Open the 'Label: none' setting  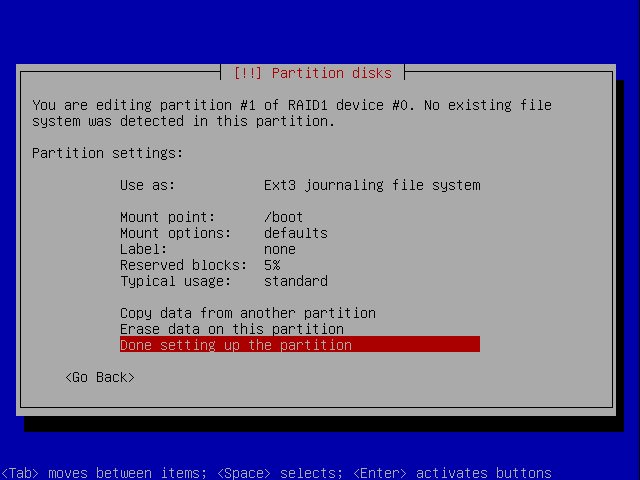[300, 249]
